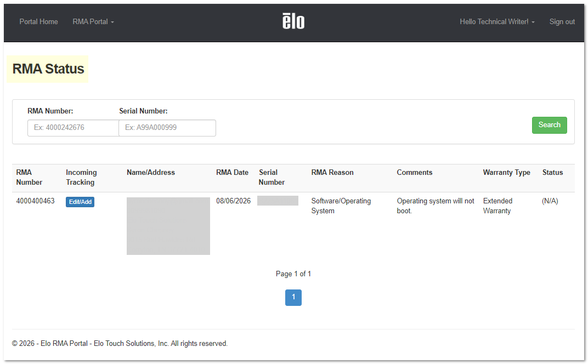Click the Warranty Type column header
The height and width of the screenshot is (364, 588).
(x=506, y=173)
